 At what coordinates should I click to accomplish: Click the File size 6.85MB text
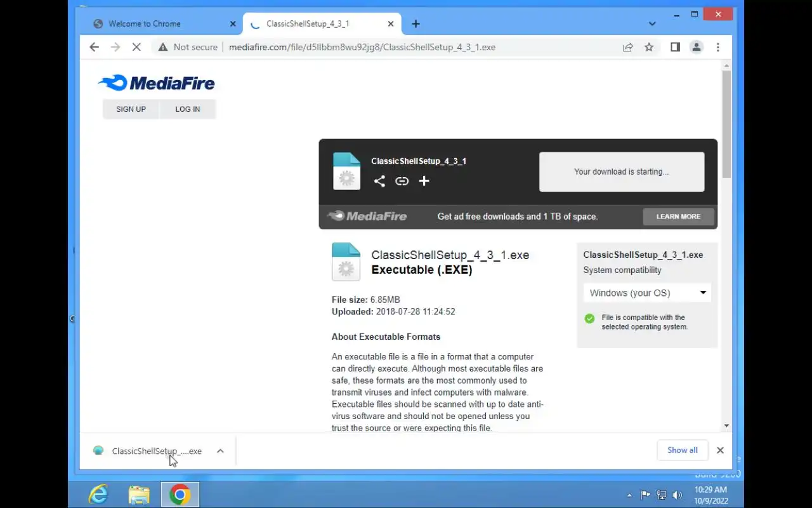(x=366, y=300)
